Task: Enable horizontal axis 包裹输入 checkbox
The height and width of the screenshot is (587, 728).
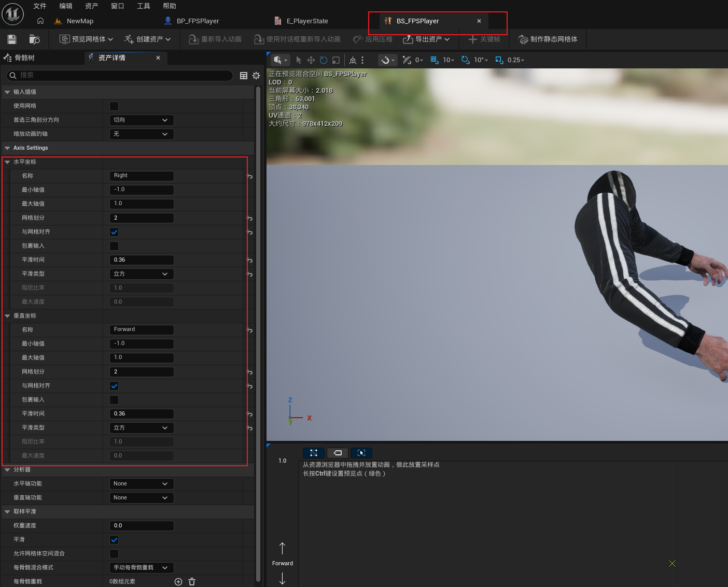Action: 114,246
